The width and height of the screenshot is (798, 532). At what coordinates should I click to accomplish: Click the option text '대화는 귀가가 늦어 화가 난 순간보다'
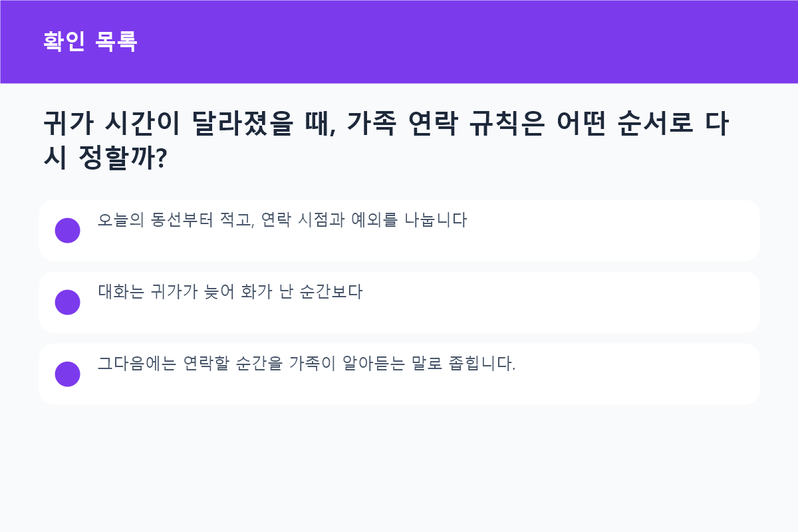[x=230, y=292]
